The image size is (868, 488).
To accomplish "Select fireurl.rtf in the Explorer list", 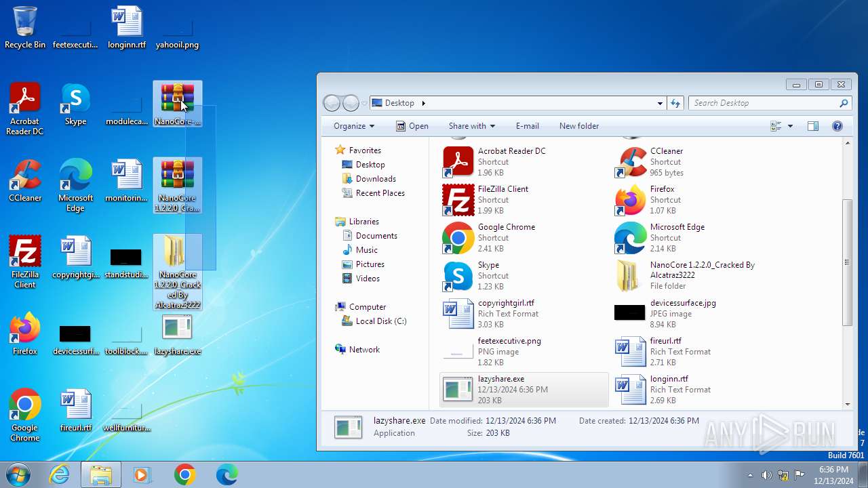I will click(x=696, y=352).
